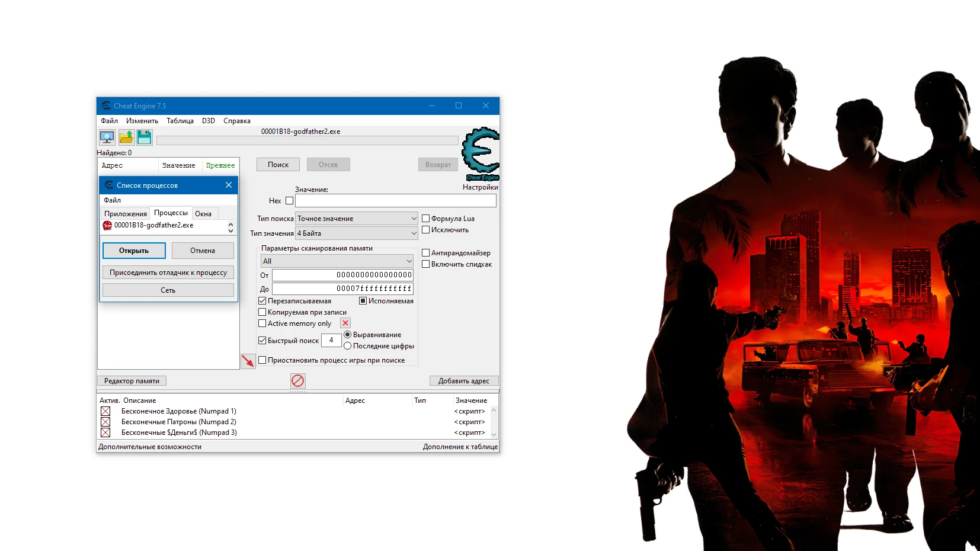Screen dimensions: 980x551
Task: Click the save table floppy disk icon
Action: pyautogui.click(x=145, y=137)
